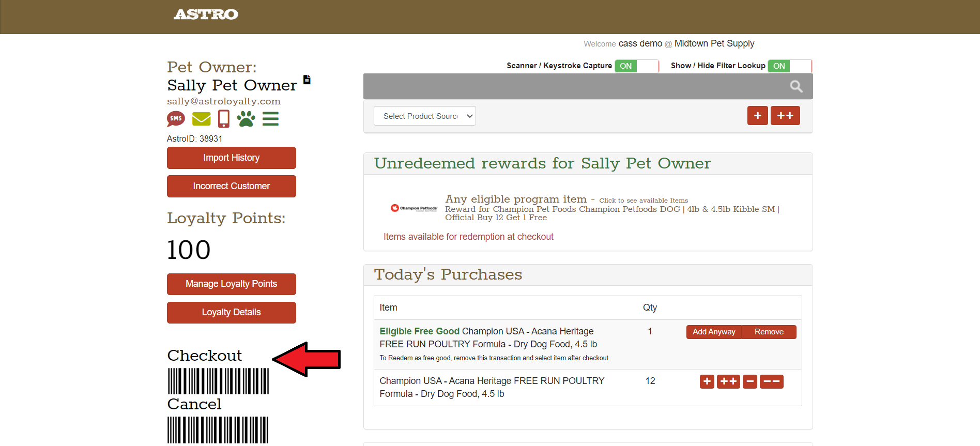Increase Acana quantity by one with plus
Viewport: 980px width, 446px height.
click(707, 381)
